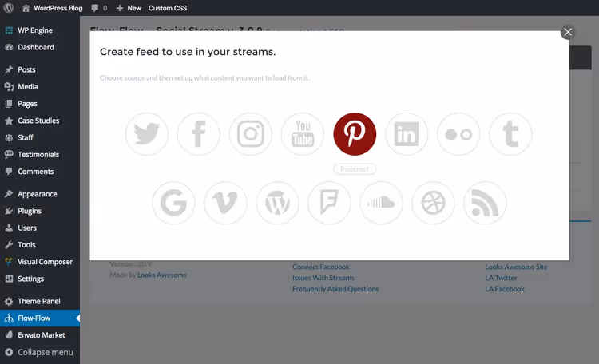Choose the Twitter feed source icon
The image size is (599, 364).
147,134
